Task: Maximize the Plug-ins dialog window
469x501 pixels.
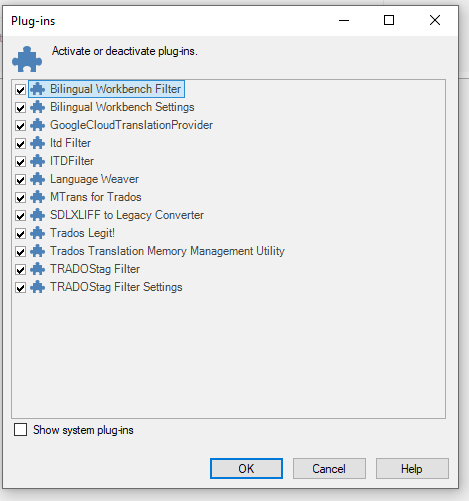Action: tap(389, 20)
